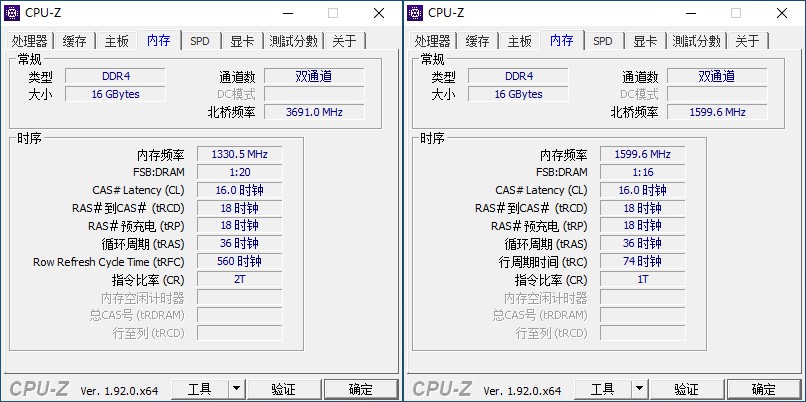Open 測試分數 tab in left window

point(294,41)
